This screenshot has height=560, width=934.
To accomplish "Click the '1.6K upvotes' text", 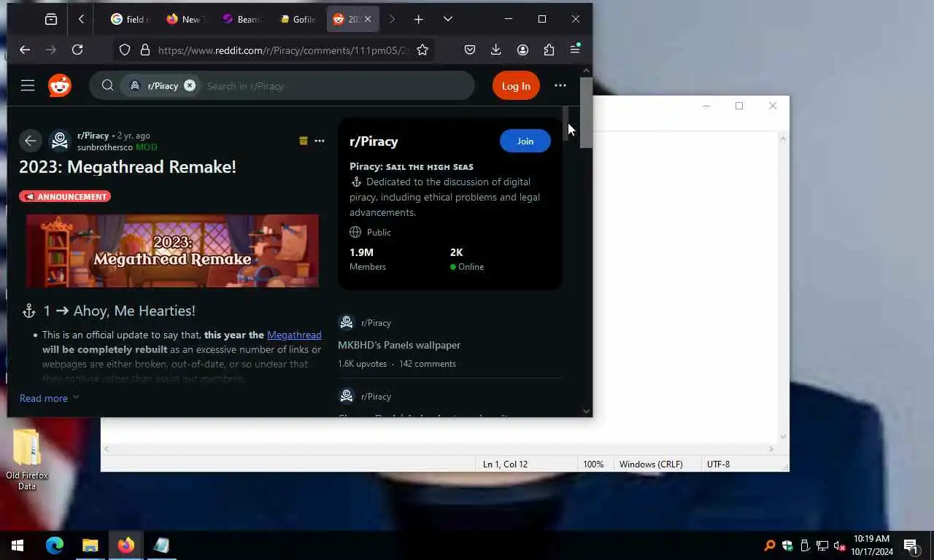I will 363,364.
